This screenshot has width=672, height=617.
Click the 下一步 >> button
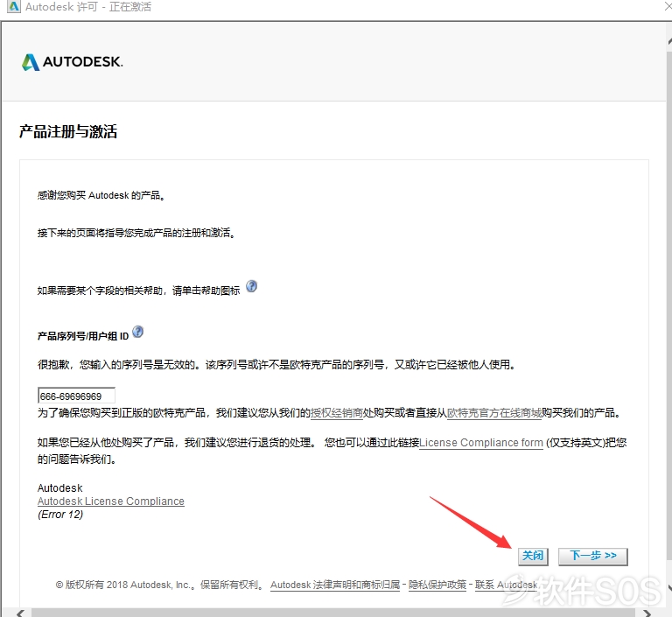coord(593,556)
